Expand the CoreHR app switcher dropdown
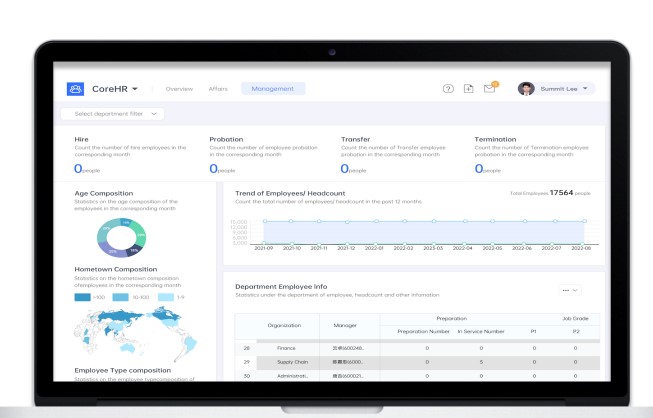Image resolution: width=653 pixels, height=418 pixels. point(135,89)
